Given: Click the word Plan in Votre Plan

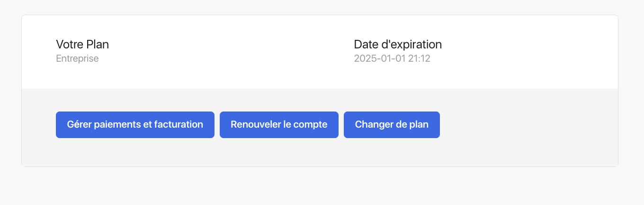Looking at the screenshot, I should (x=98, y=45).
